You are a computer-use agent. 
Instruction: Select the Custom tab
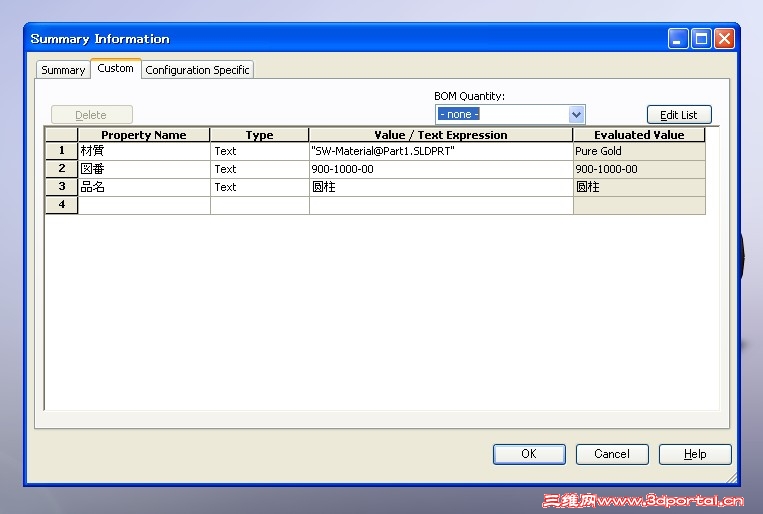(x=115, y=68)
